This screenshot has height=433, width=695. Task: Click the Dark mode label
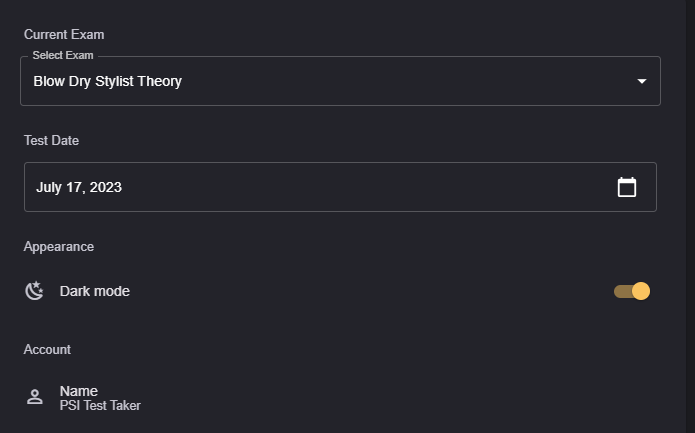click(95, 291)
